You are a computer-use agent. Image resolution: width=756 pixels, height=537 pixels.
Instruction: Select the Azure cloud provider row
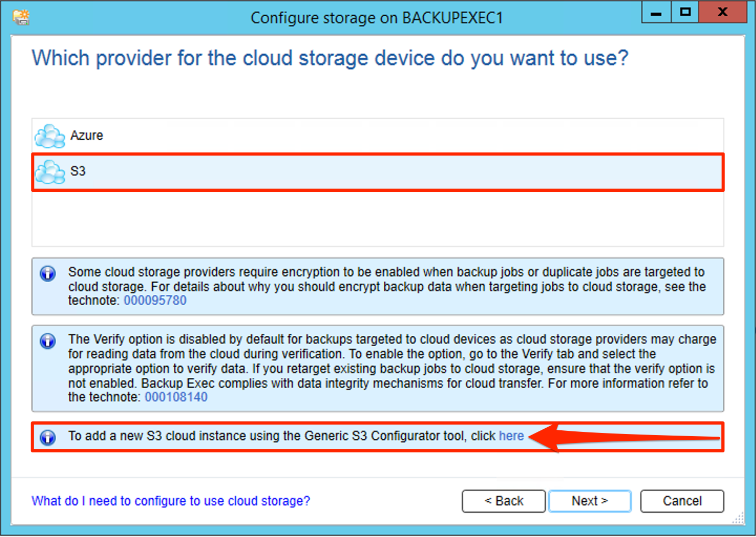[377, 136]
